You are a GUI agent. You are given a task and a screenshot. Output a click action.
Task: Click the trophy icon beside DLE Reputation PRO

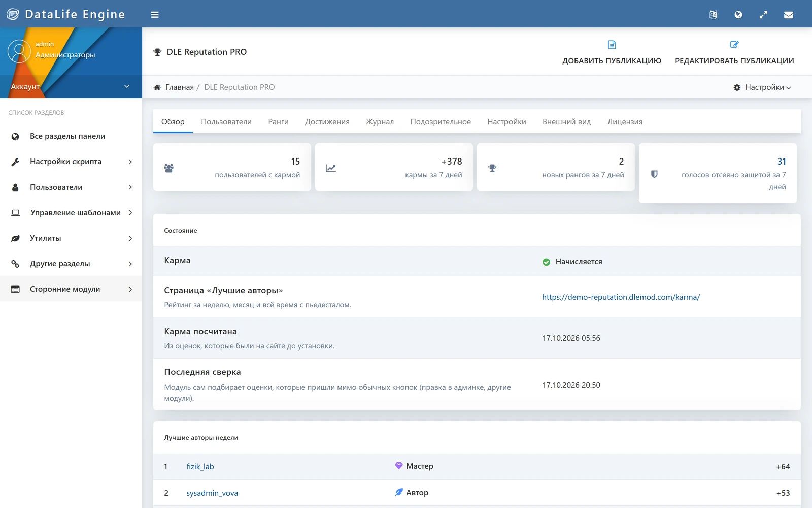click(x=157, y=52)
